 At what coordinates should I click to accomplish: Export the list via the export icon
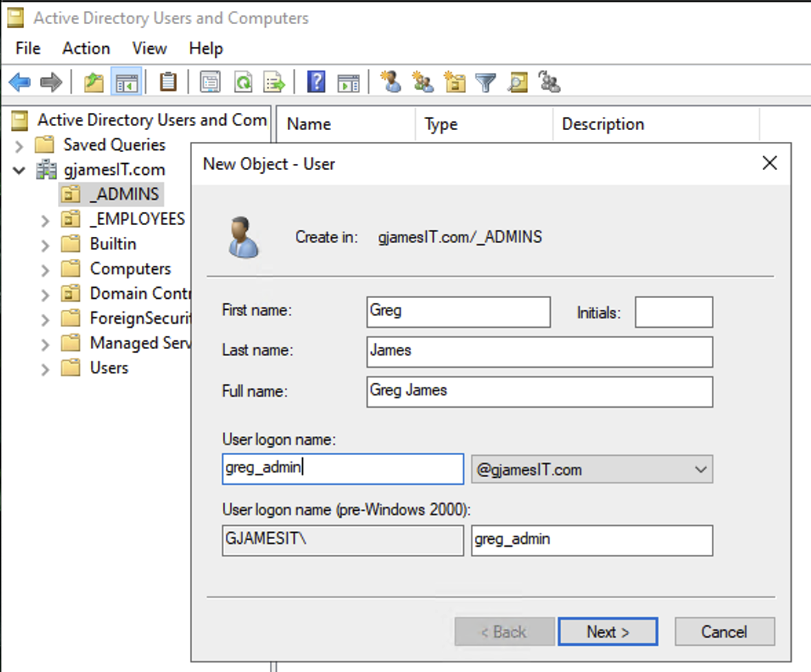point(273,81)
